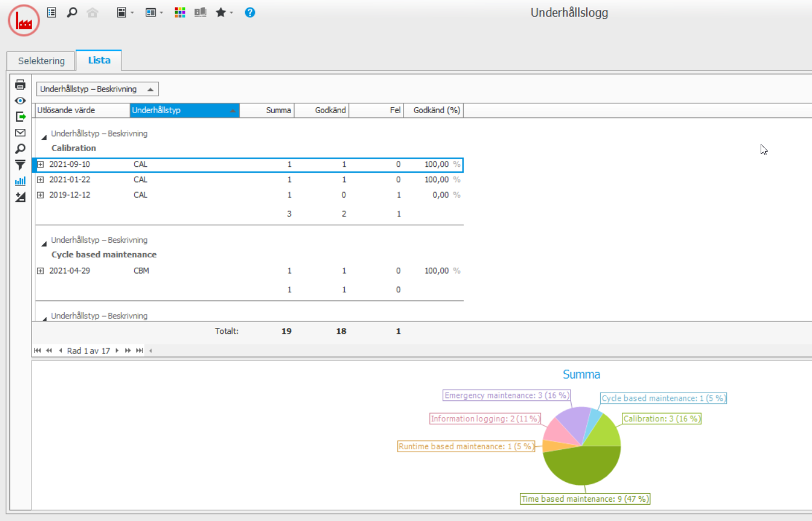Click the red factory logo icon
The width and height of the screenshot is (812, 521).
(x=24, y=20)
